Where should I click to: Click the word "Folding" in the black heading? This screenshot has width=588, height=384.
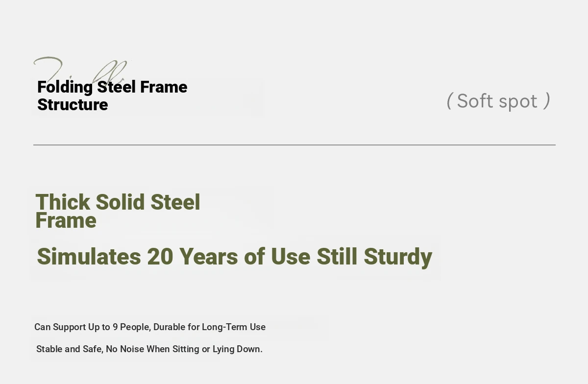(x=65, y=87)
